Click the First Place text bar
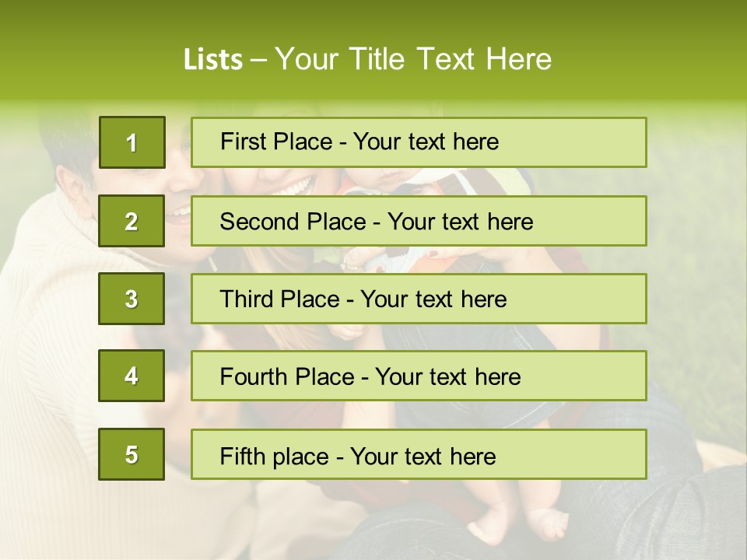 click(419, 142)
